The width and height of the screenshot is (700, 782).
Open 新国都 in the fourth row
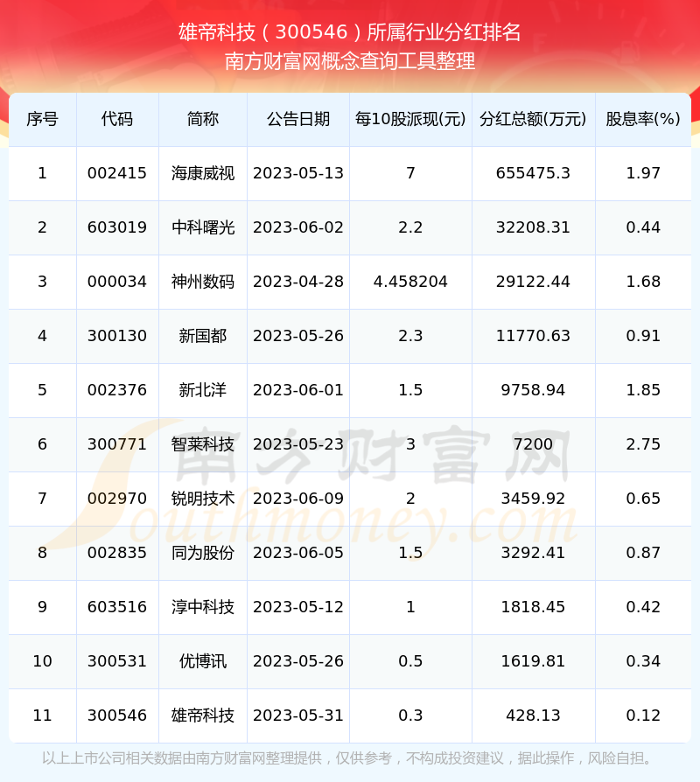[203, 336]
